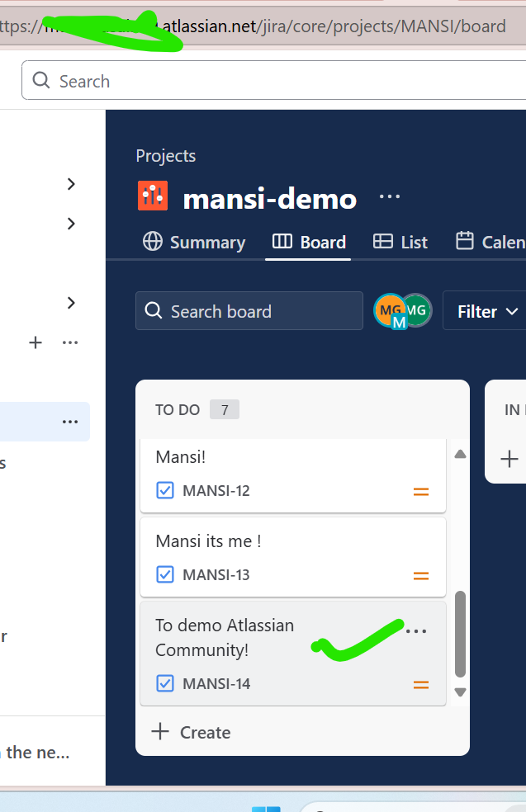This screenshot has height=812, width=526.
Task: Expand the first sidebar chevron section
Action: point(72,184)
